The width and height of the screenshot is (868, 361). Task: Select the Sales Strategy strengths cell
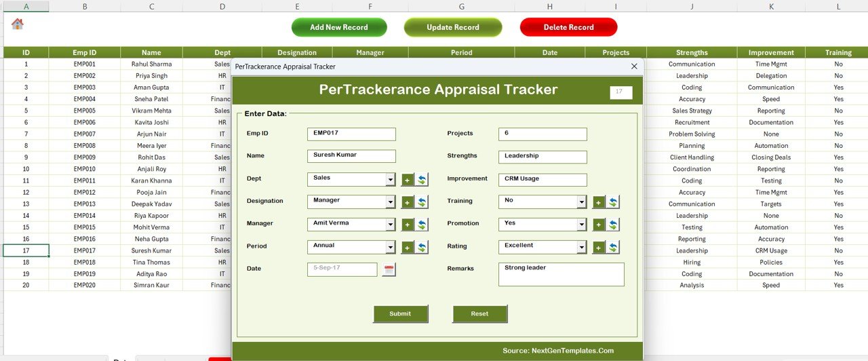pyautogui.click(x=692, y=111)
